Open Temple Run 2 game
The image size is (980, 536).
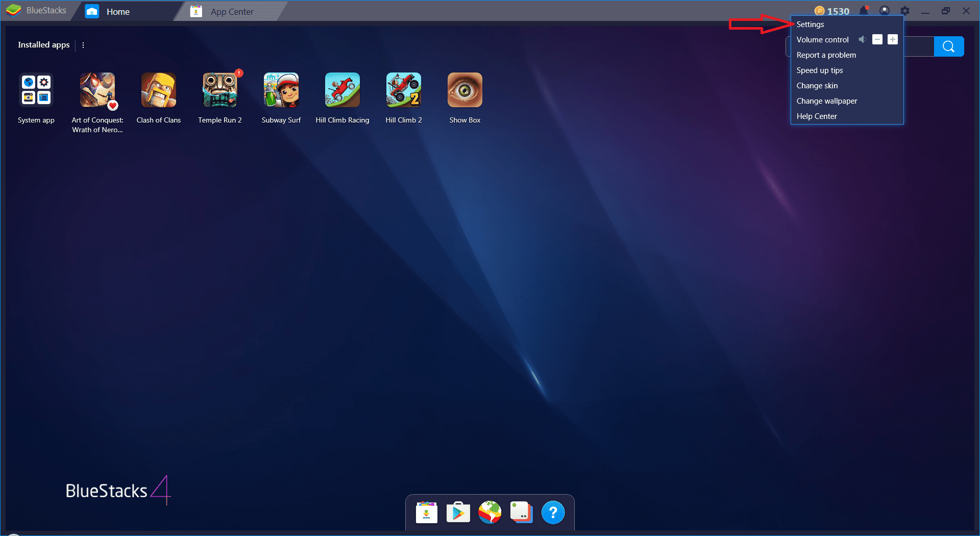click(219, 90)
